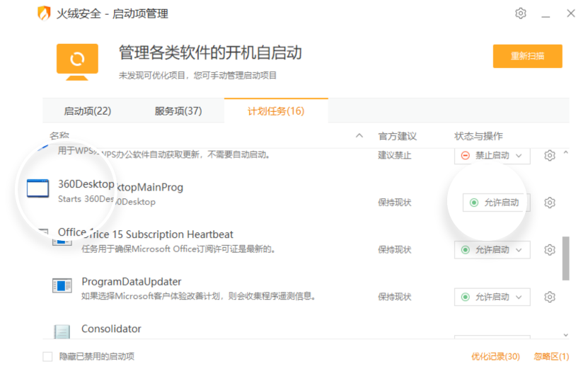Click the ProgramDataUpdater description text
The height and width of the screenshot is (374, 588).
coord(199,296)
